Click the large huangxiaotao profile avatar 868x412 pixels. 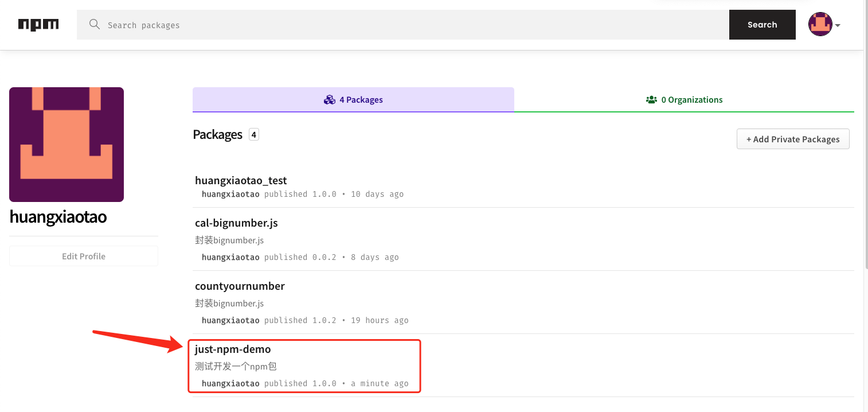pyautogui.click(x=67, y=145)
